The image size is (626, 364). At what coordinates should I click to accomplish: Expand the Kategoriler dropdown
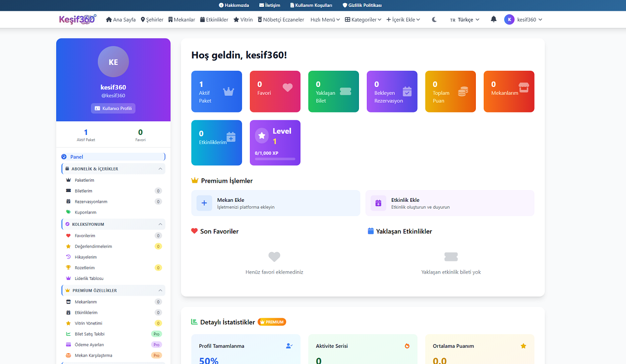363,20
